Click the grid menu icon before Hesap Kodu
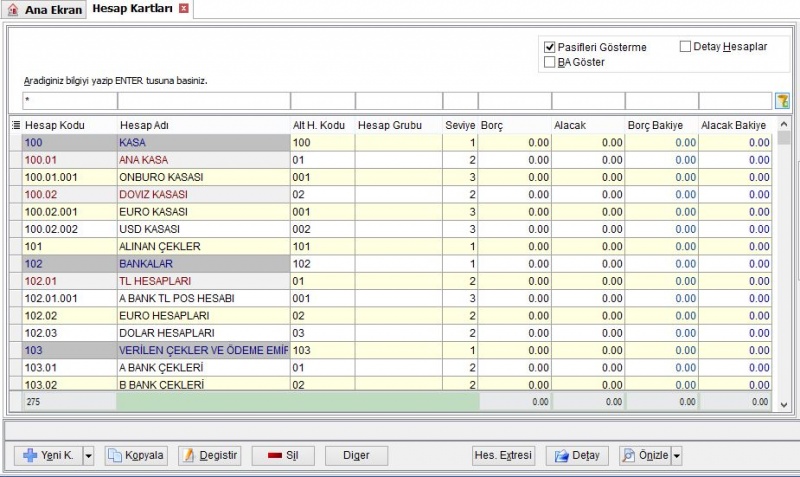Screen dimensions: 800x477 click(16, 125)
